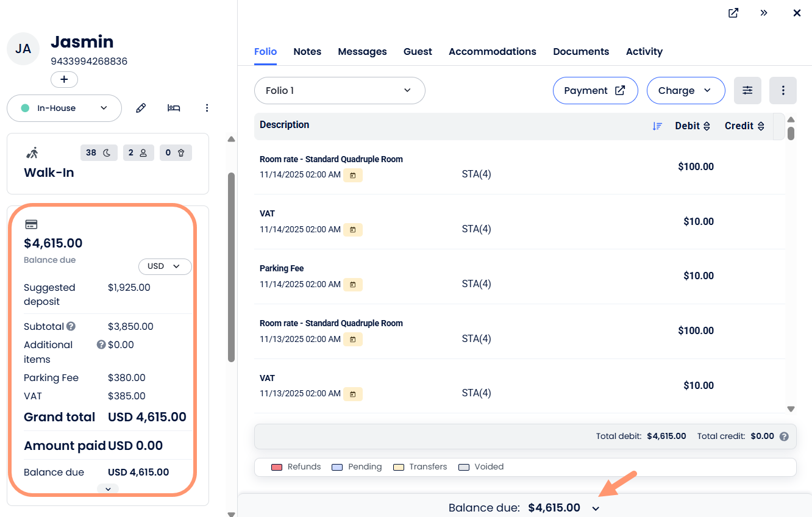Open the In-House status dropdown

(x=64, y=108)
